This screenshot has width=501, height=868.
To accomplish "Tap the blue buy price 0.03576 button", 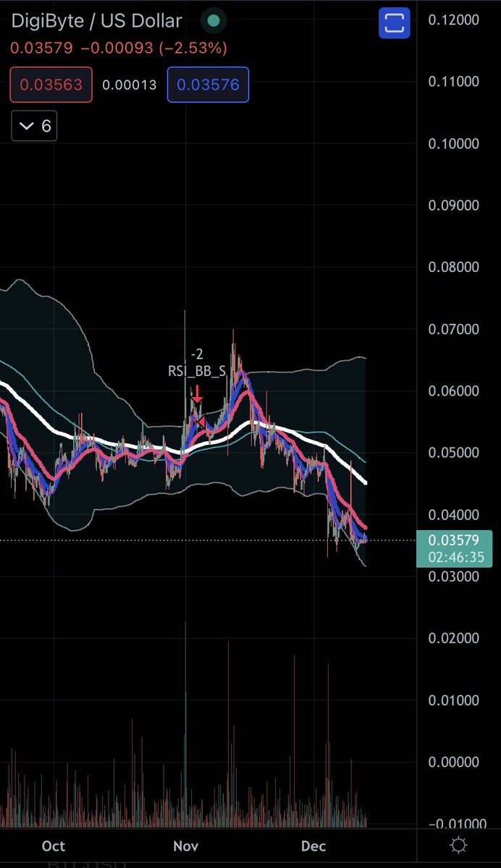I will point(209,85).
